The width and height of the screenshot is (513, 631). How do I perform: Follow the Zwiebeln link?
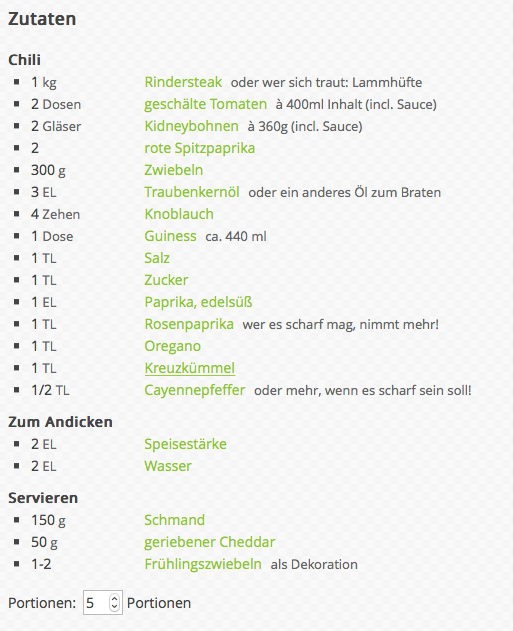pyautogui.click(x=173, y=170)
